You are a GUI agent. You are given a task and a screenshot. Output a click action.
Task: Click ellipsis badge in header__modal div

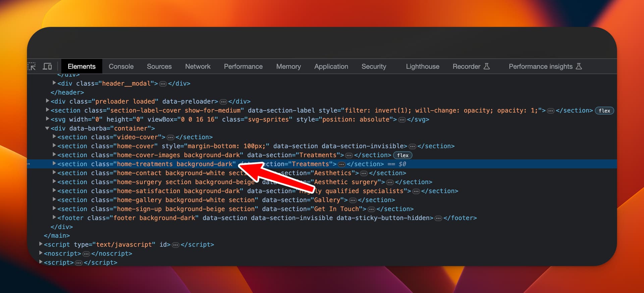click(163, 84)
